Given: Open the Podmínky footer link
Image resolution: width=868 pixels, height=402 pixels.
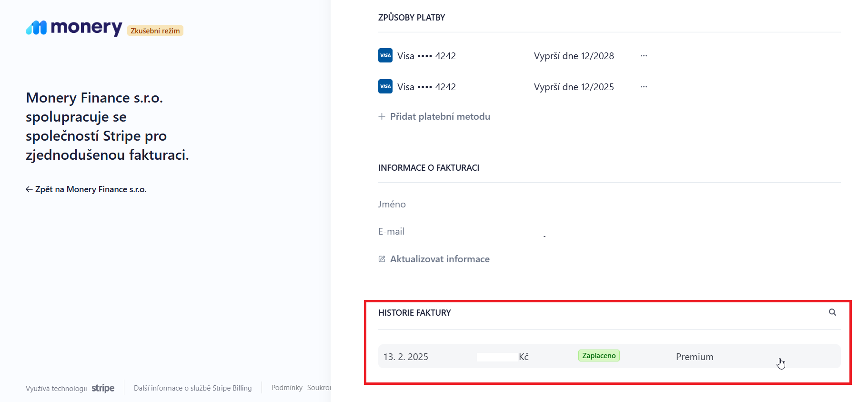Looking at the screenshot, I should [287, 388].
